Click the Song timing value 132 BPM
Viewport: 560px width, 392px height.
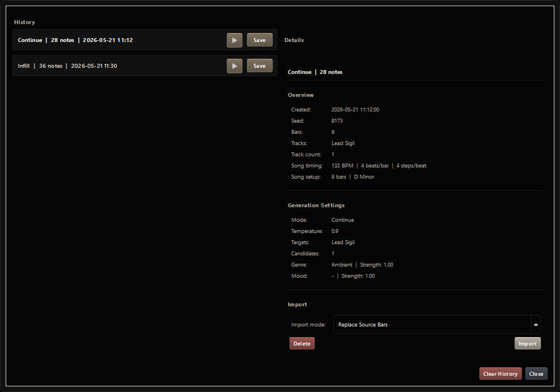342,166
